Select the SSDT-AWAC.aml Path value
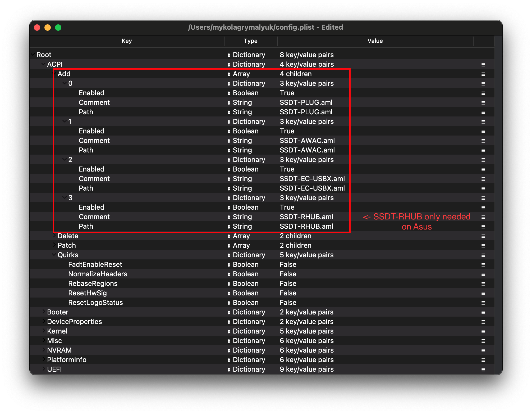The width and height of the screenshot is (532, 414). (307, 150)
